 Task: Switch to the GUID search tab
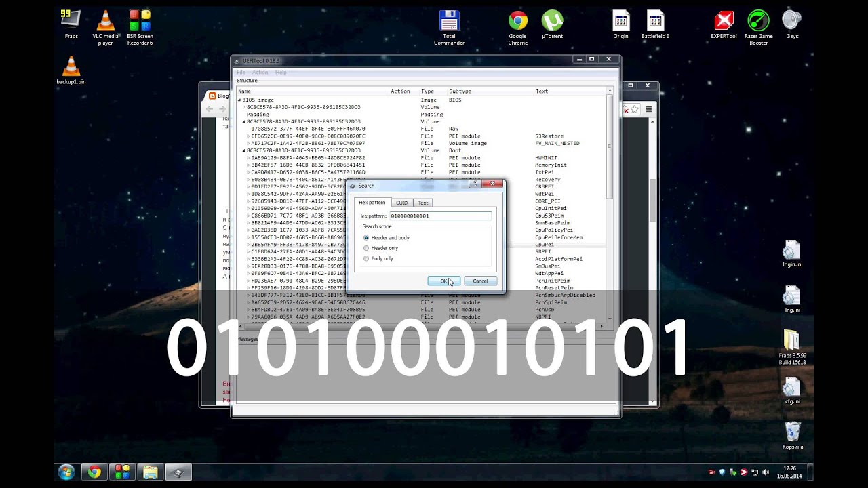(401, 203)
